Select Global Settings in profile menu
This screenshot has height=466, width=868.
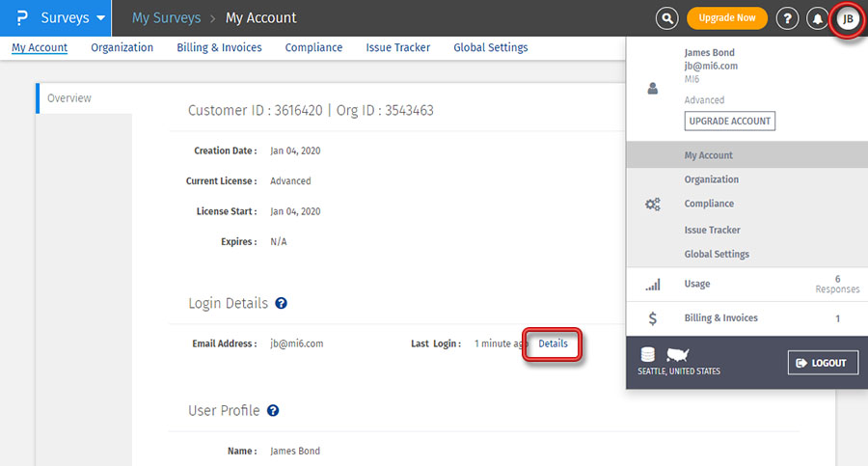(x=717, y=255)
